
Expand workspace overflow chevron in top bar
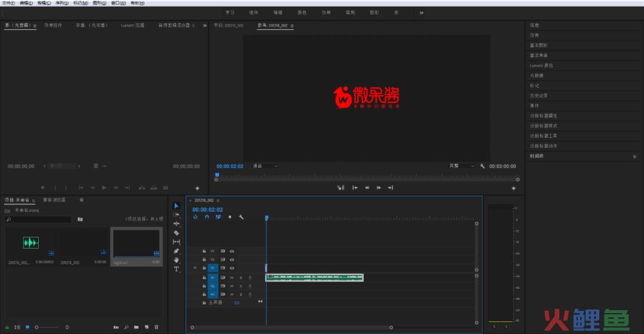click(x=422, y=13)
